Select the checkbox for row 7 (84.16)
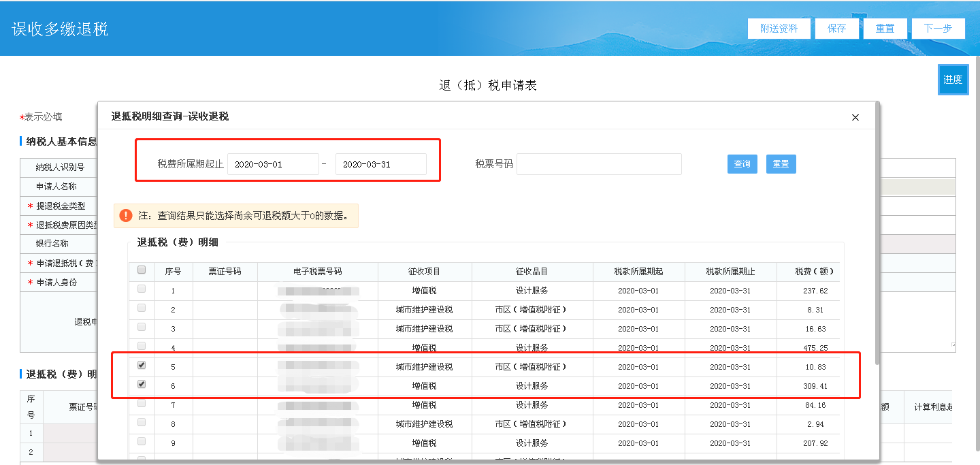The height and width of the screenshot is (465, 980). [x=142, y=403]
